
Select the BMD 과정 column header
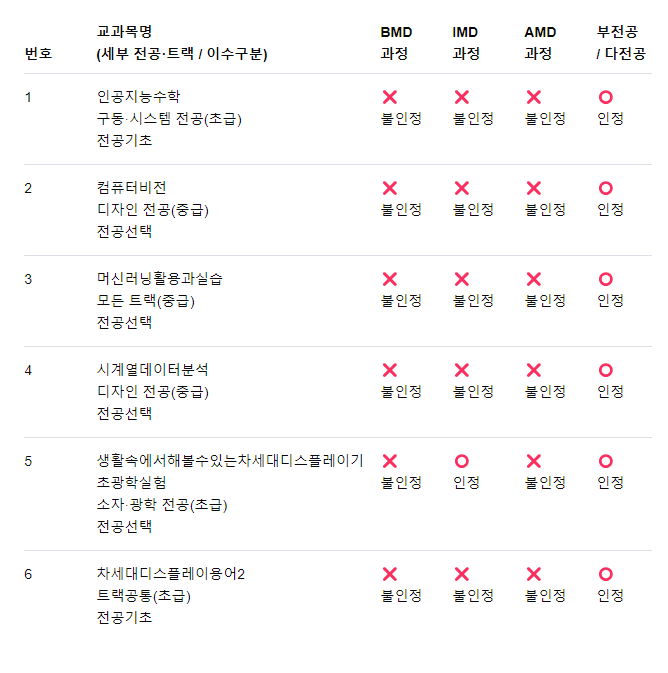pos(396,43)
